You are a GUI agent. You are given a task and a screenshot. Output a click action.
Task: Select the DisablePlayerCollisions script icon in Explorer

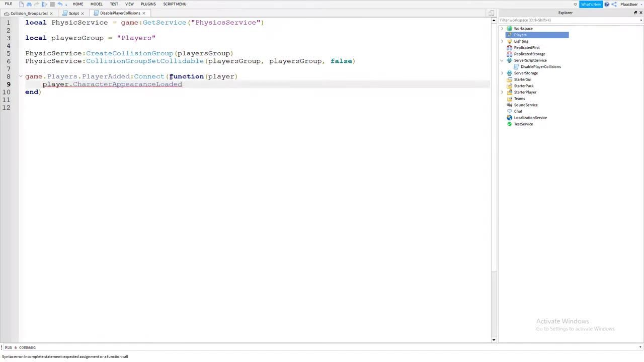click(516, 67)
